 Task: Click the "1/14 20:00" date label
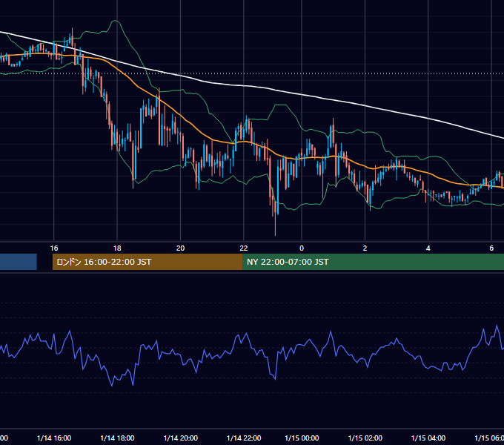click(181, 438)
